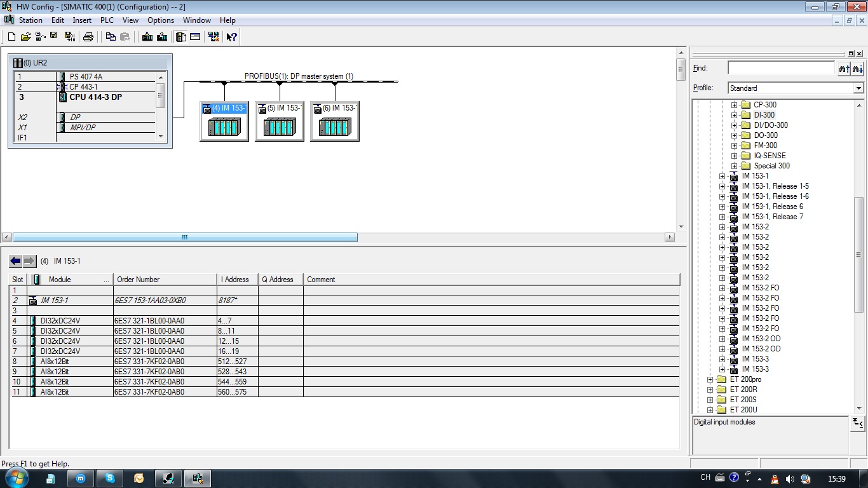Screen dimensions: 868x488
Task: Select the (6) IM 153 slave station icon
Action: pyautogui.click(x=335, y=121)
